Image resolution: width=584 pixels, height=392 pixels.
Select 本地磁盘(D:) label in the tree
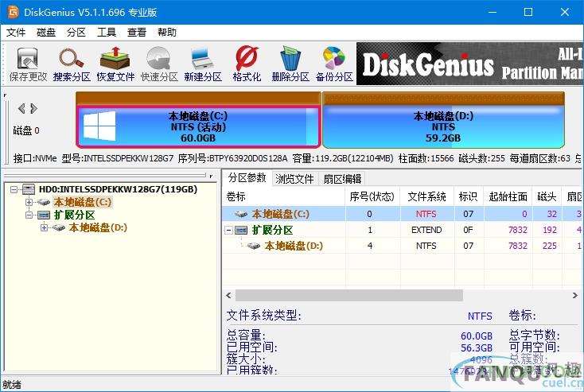pyautogui.click(x=98, y=227)
